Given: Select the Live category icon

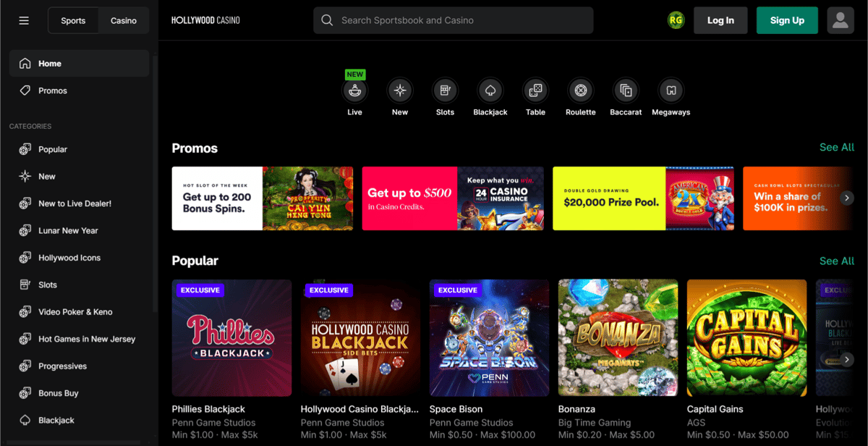Looking at the screenshot, I should click(x=354, y=91).
